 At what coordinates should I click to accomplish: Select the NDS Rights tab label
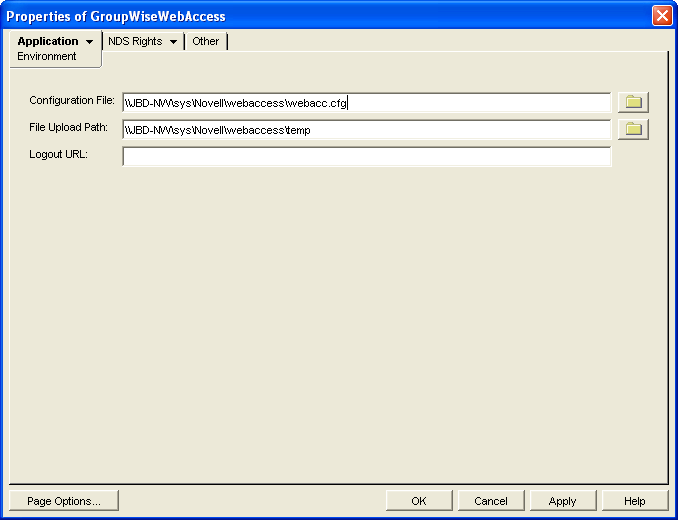(x=135, y=41)
